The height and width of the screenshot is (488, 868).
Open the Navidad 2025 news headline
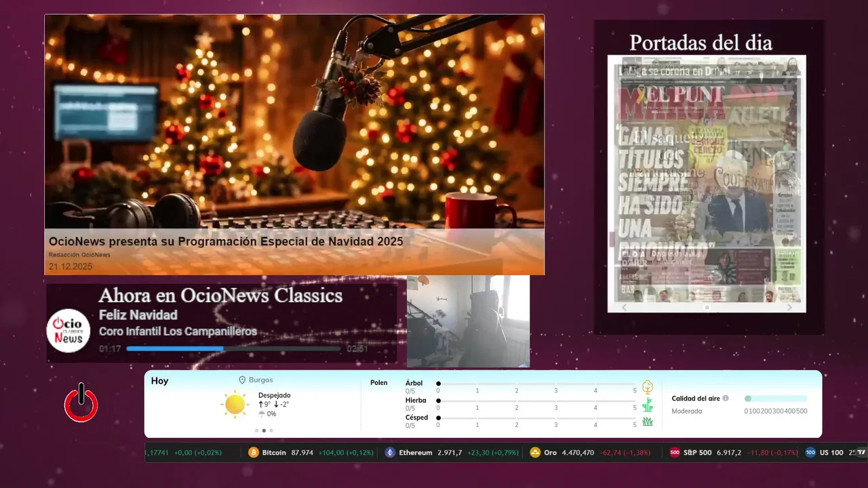click(x=226, y=241)
